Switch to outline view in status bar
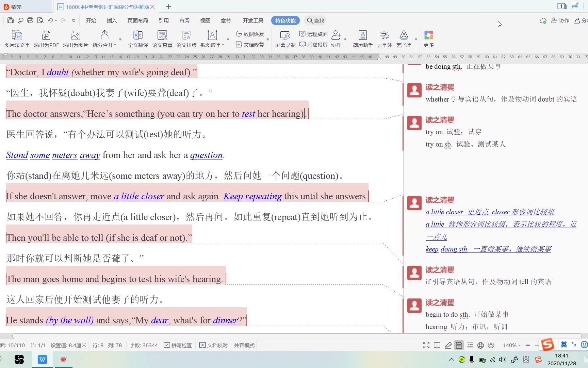This screenshot has height=368, width=588. tap(470, 345)
